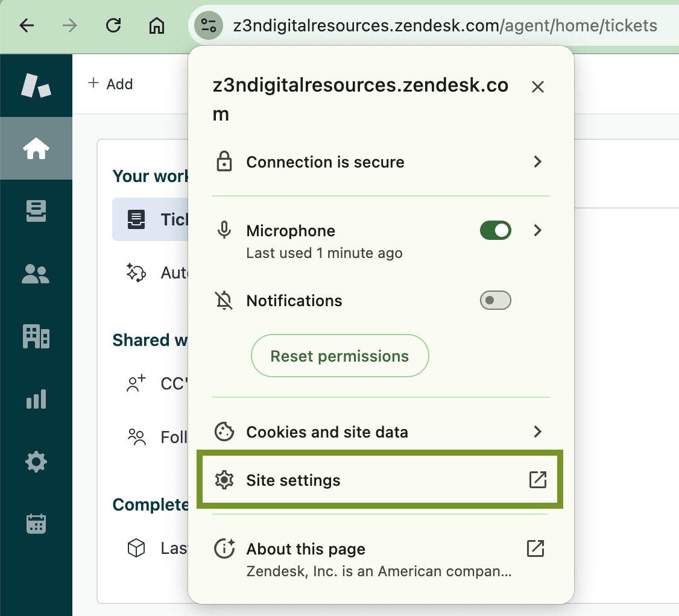Click "Complete" section heading

tap(150, 504)
